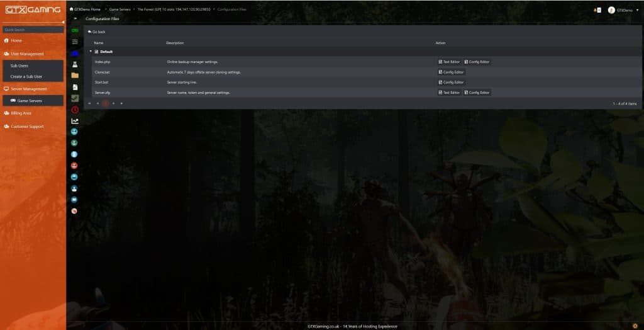
Task: Collapse the left sidebar using the arrow
Action: click(x=63, y=23)
